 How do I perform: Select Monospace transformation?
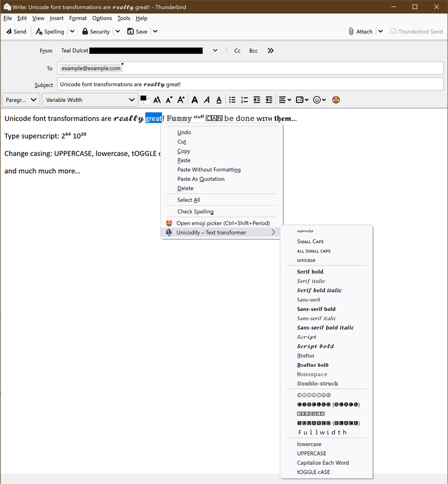[x=326, y=374]
